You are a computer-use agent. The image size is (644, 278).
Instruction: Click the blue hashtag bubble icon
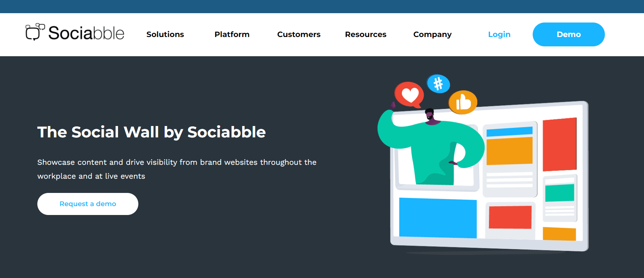(x=438, y=84)
